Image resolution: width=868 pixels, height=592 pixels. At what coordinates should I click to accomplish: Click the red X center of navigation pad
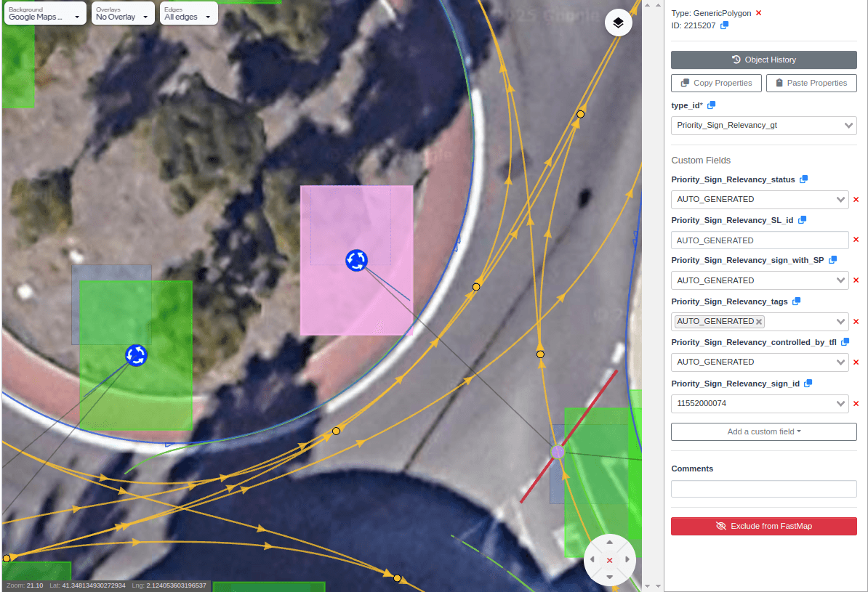click(609, 561)
